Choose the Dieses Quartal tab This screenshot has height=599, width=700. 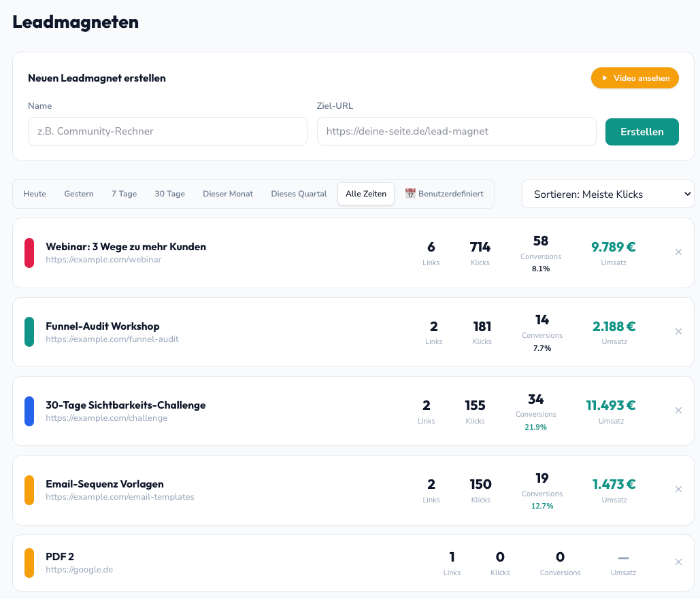tap(299, 194)
